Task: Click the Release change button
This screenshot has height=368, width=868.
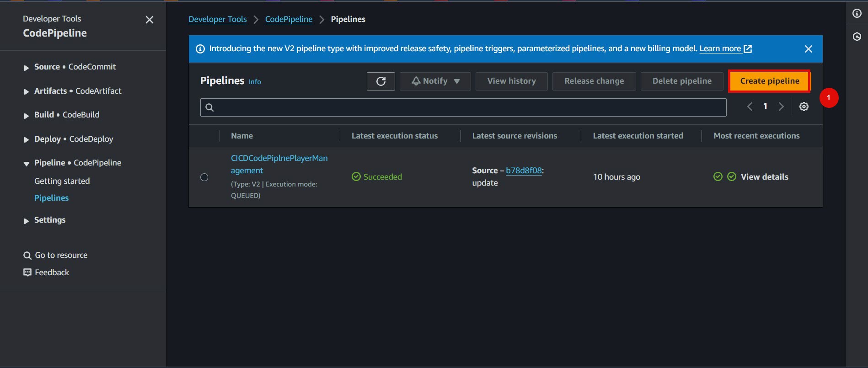Action: (x=594, y=81)
